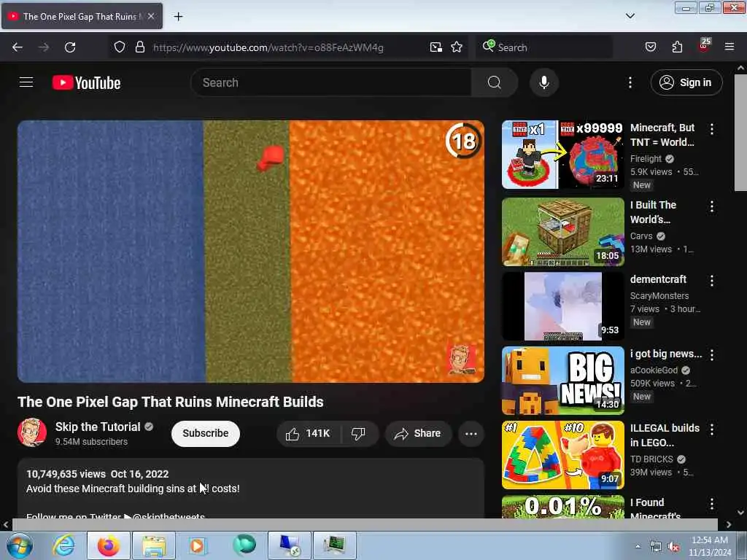This screenshot has height=560, width=747.
Task: Click the YouTube search magnifier button
Action: (x=494, y=82)
